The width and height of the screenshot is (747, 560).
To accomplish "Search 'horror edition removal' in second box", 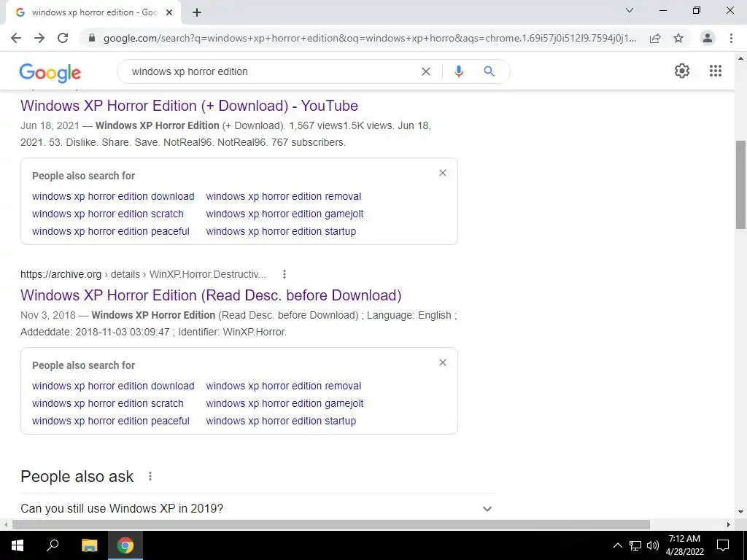I will pos(284,386).
